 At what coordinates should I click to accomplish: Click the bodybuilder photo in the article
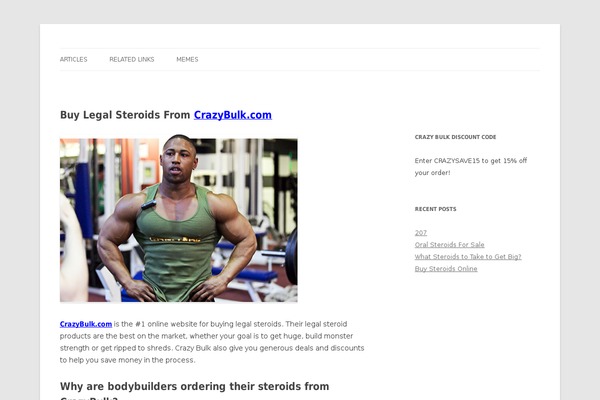[x=179, y=218]
